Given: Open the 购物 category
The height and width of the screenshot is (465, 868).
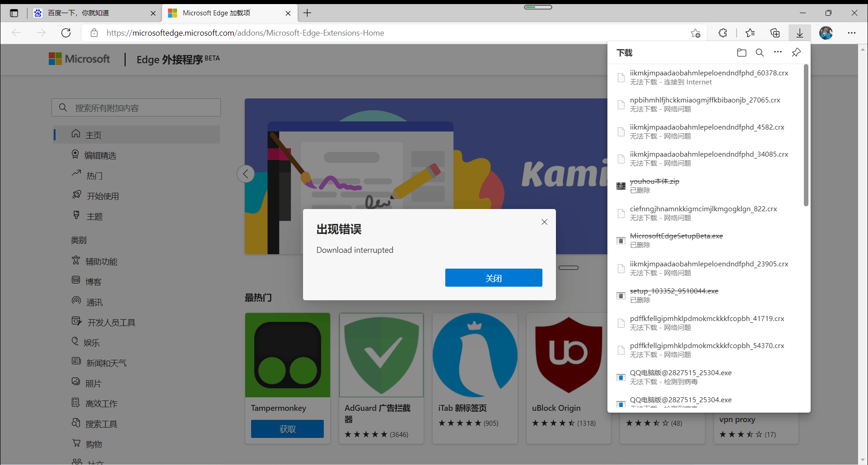Looking at the screenshot, I should [x=87, y=444].
